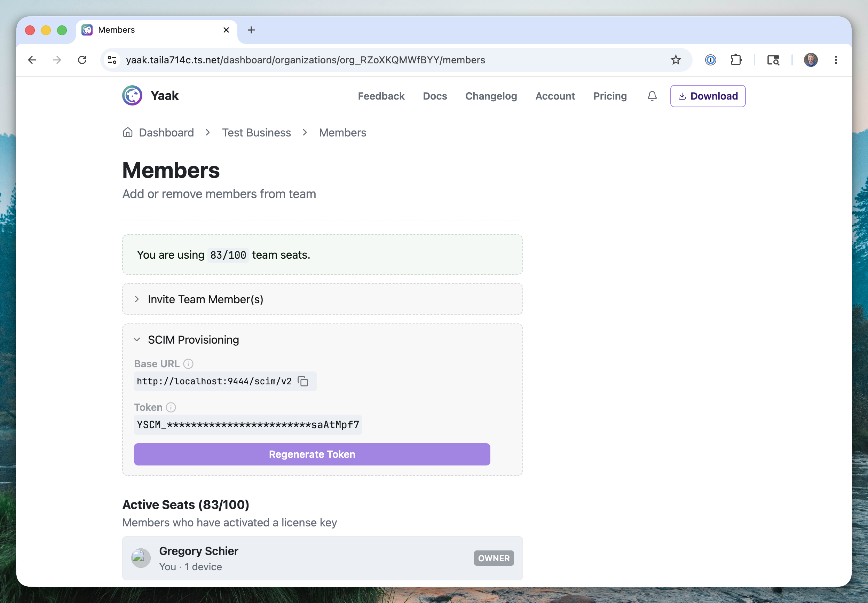Click the 83/100 seats usage value
The height and width of the screenshot is (603, 868).
click(228, 255)
